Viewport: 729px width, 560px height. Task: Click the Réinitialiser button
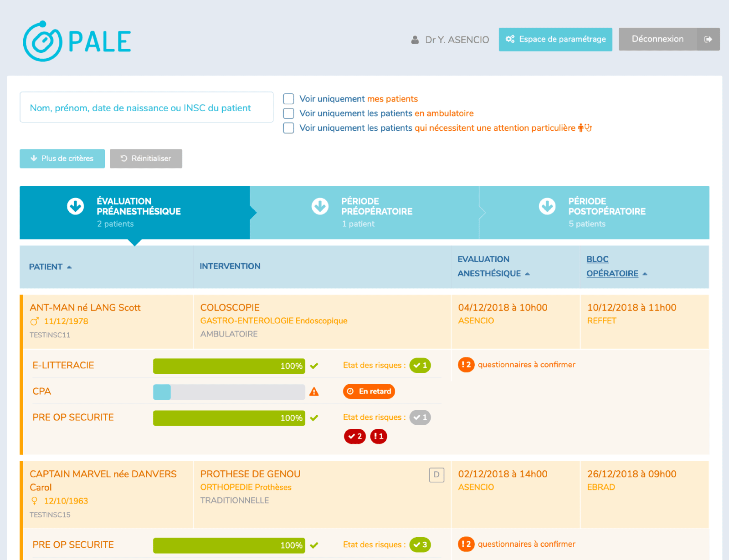pos(146,158)
